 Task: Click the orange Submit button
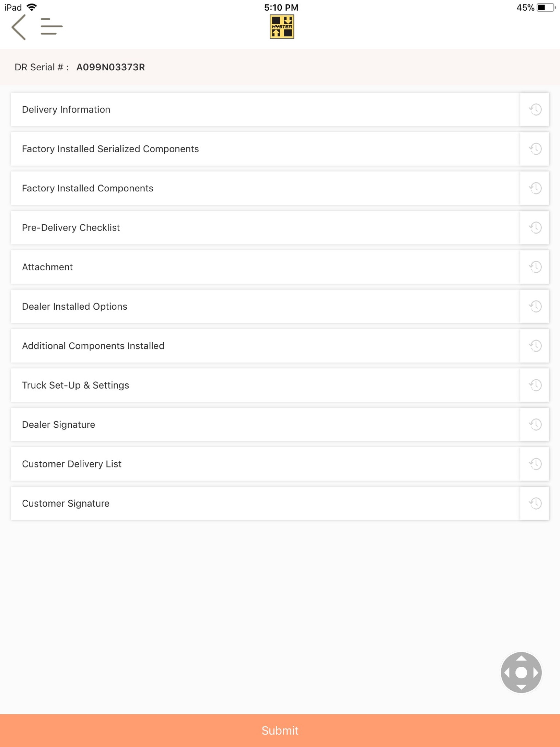280,730
